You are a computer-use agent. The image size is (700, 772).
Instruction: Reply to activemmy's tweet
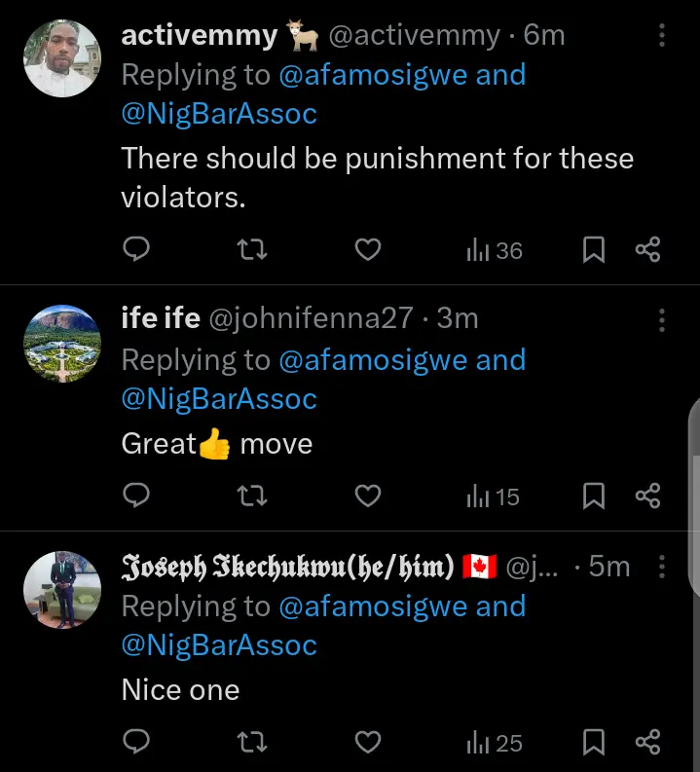136,250
